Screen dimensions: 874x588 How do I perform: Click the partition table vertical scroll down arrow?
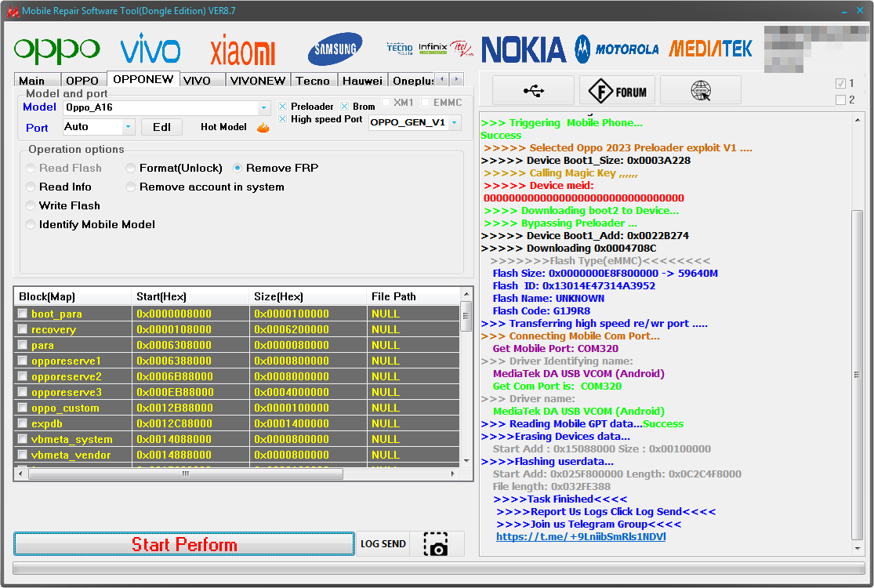click(466, 461)
